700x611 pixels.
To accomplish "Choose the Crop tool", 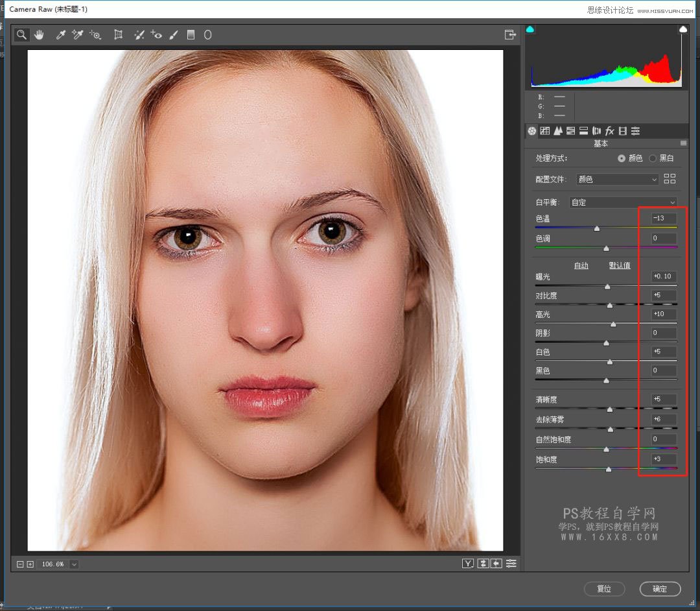I will click(118, 35).
